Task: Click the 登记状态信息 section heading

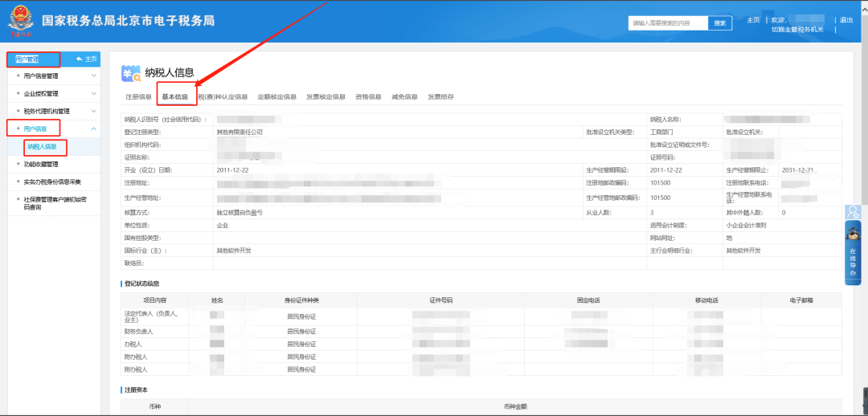Action: click(141, 283)
